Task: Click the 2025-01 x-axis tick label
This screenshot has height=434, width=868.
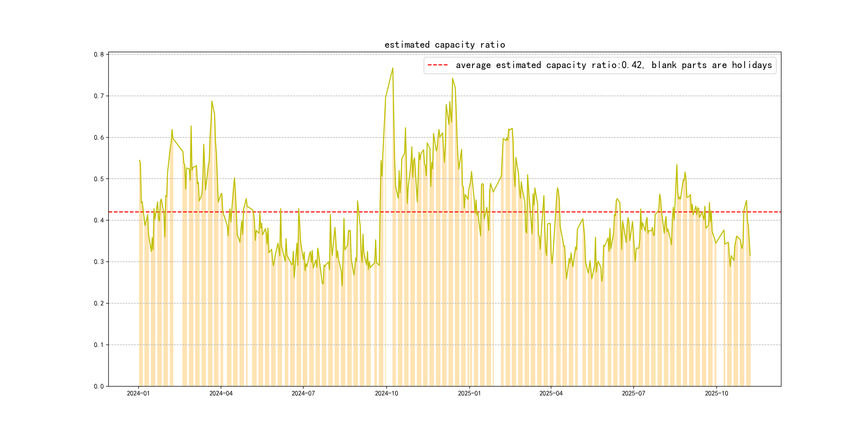Action: [x=469, y=393]
